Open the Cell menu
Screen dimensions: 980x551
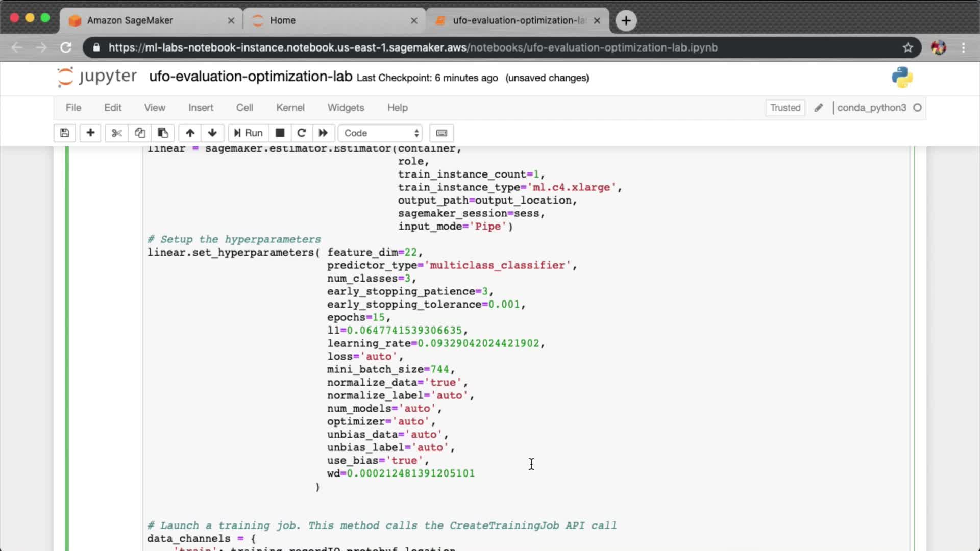click(244, 108)
